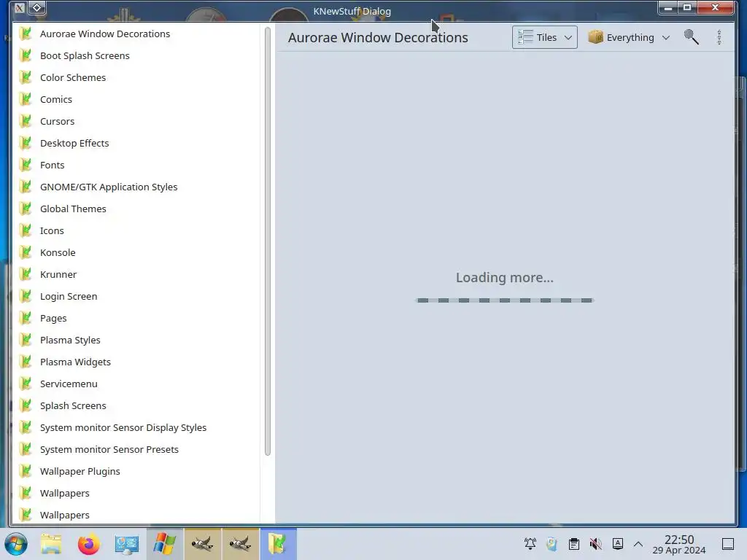Select the Plasma Styles category
Viewport: 747px width, 560px height.
pos(136,341)
